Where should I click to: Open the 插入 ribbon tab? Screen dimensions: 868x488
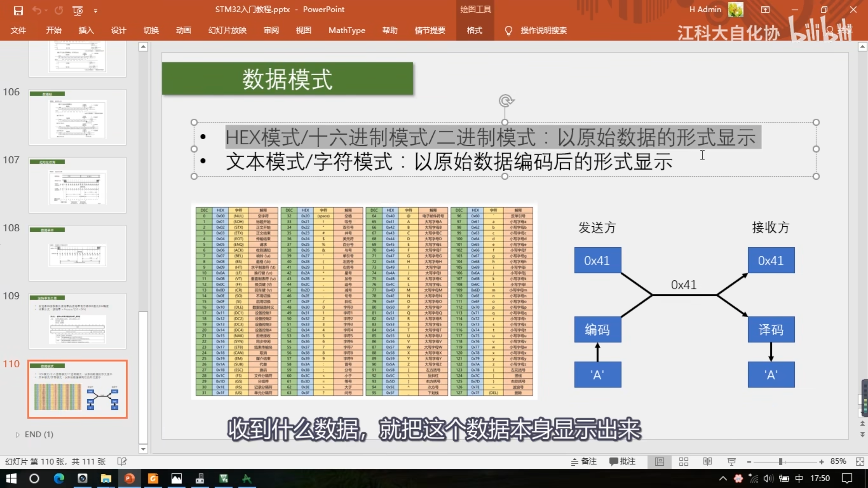tap(86, 30)
